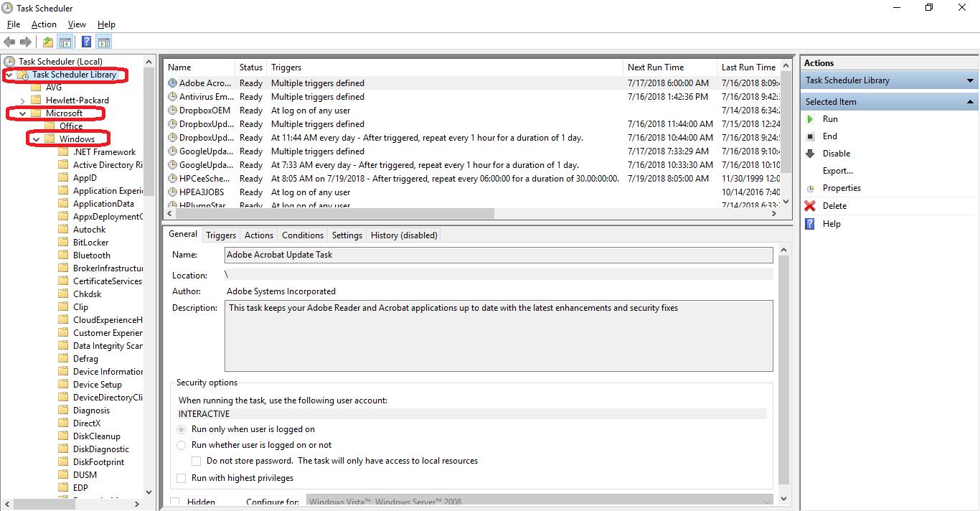Click the clock icon of HPEA3JOBS task

click(x=172, y=192)
